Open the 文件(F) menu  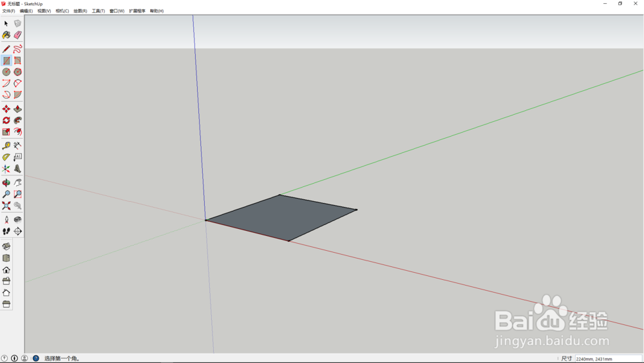click(8, 11)
